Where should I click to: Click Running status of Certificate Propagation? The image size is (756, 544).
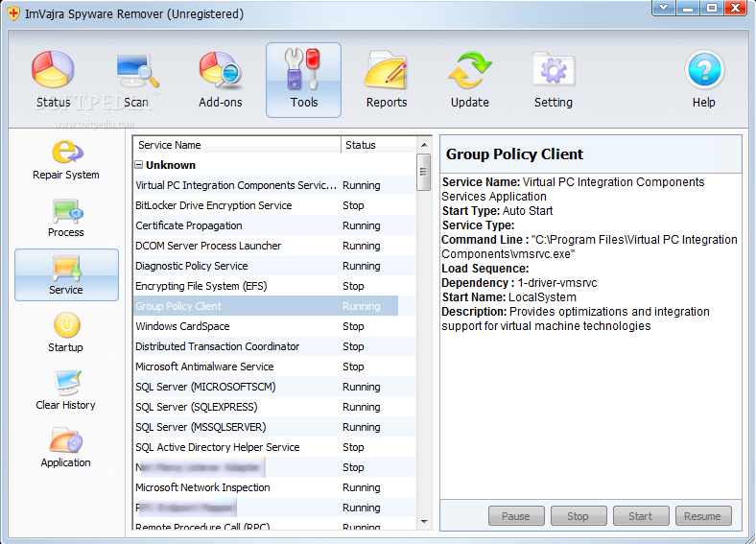point(361,225)
